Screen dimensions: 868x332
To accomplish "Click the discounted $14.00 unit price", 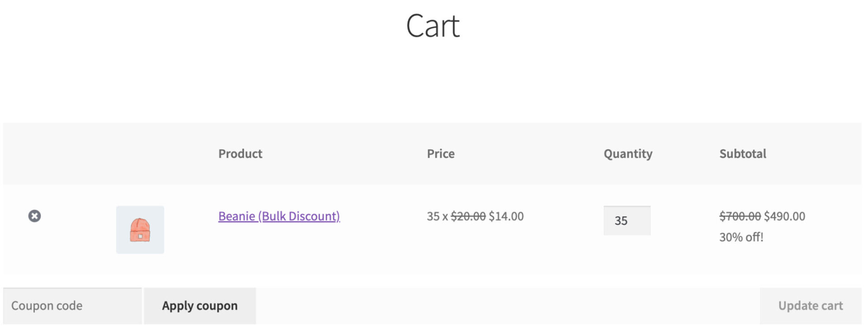I will click(506, 216).
